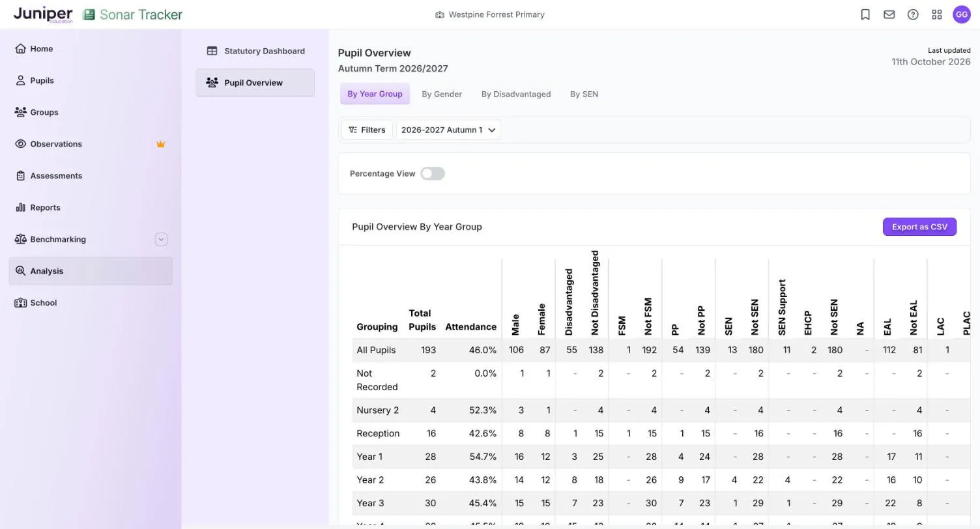Viewport: 980px width, 529px height.
Task: Switch to the By Gender tab
Action: (x=442, y=94)
